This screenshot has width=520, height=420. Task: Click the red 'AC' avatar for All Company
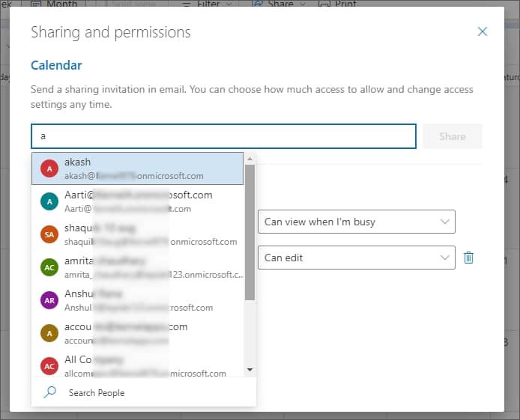[49, 366]
